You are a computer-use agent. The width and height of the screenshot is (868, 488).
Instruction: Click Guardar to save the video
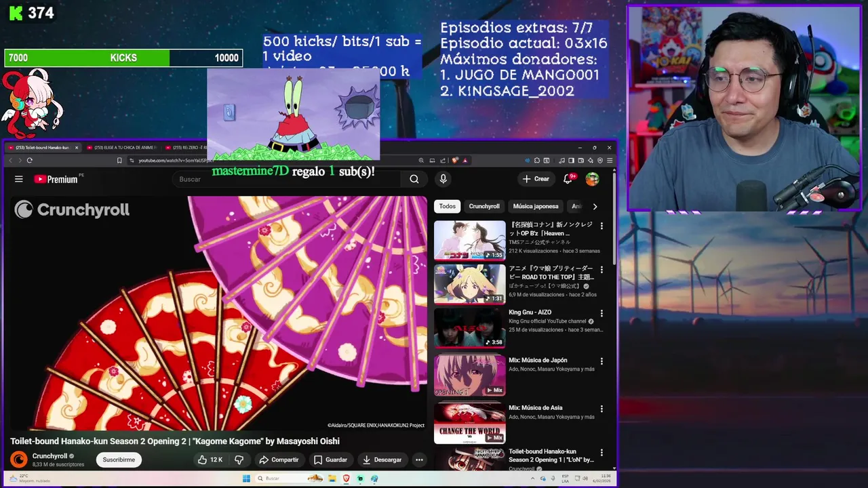[x=330, y=460]
